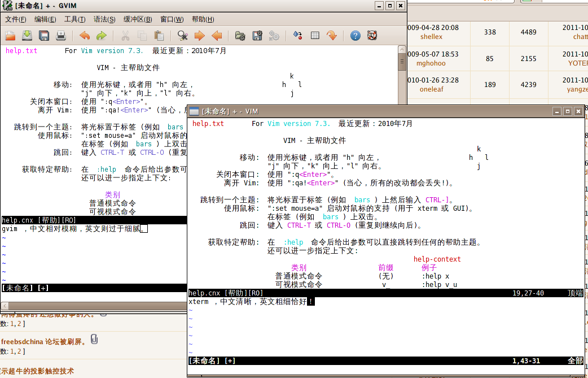
Task: Click the :help tag in GVIM help text
Action: pos(107,170)
